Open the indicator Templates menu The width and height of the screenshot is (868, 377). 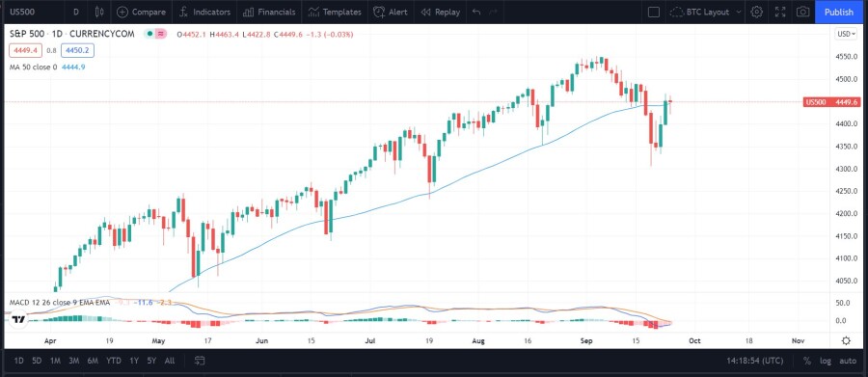(335, 12)
